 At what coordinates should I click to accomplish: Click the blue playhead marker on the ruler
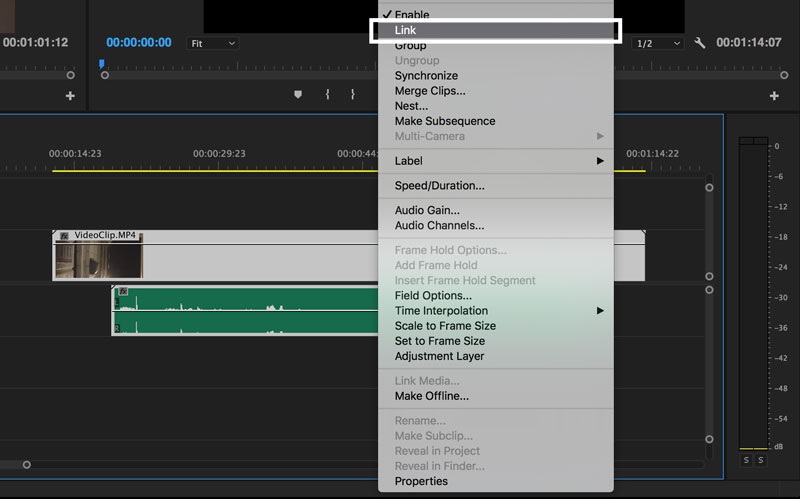(101, 65)
